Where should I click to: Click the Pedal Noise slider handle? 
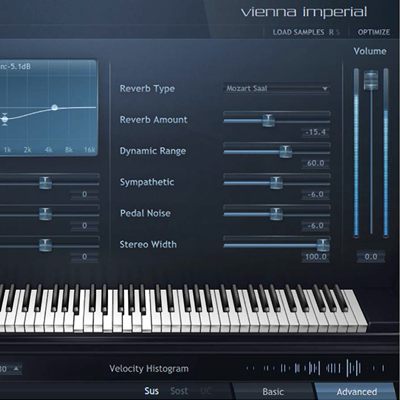[276, 214]
